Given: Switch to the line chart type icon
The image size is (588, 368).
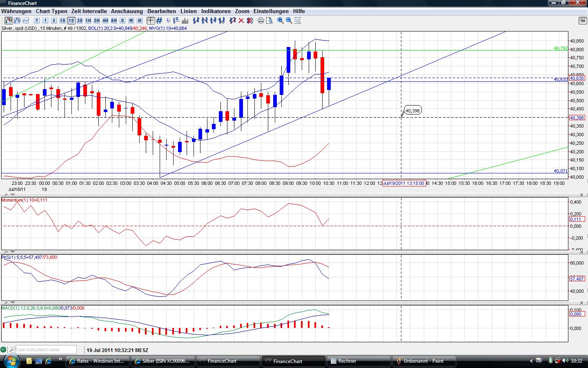Looking at the screenshot, I should [x=26, y=20].
